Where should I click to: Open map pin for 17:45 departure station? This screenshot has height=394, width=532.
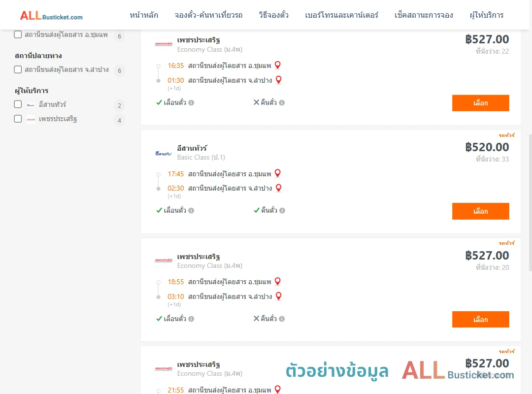click(x=277, y=173)
